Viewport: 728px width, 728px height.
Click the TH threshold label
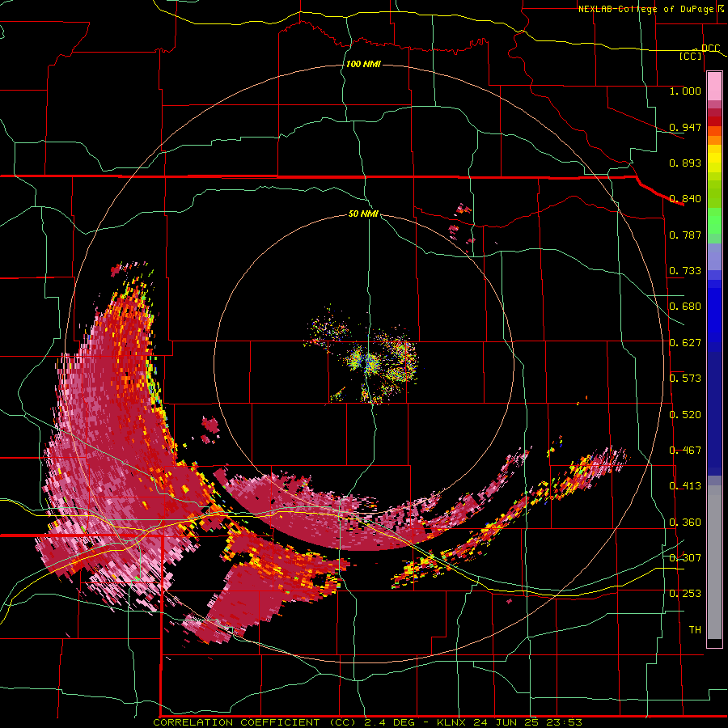[695, 630]
